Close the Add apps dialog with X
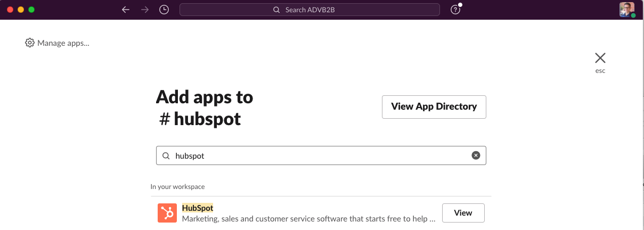This screenshot has width=644, height=230. 600,58
